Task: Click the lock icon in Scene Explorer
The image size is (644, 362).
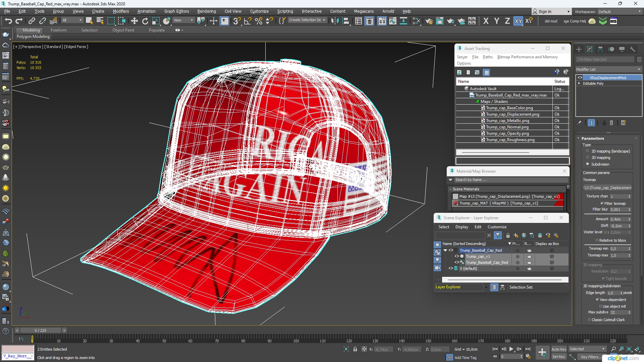Action: (508, 235)
